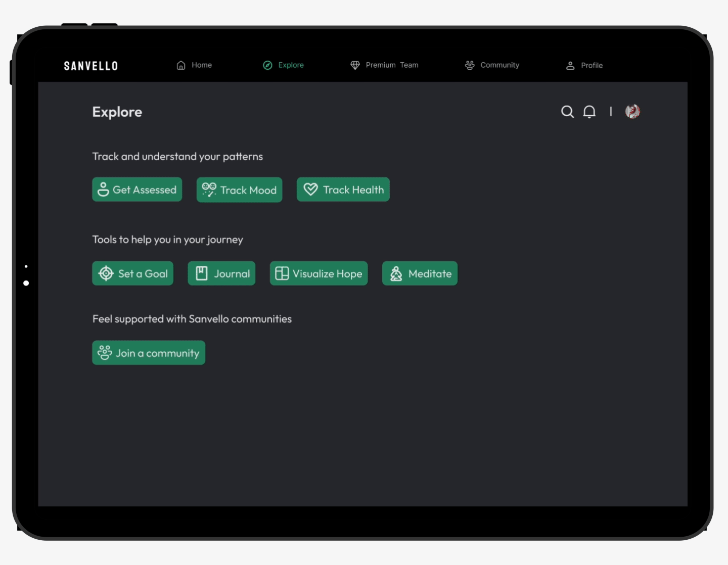The height and width of the screenshot is (565, 728).
Task: Click the Home icon in the nav bar
Action: tap(181, 65)
